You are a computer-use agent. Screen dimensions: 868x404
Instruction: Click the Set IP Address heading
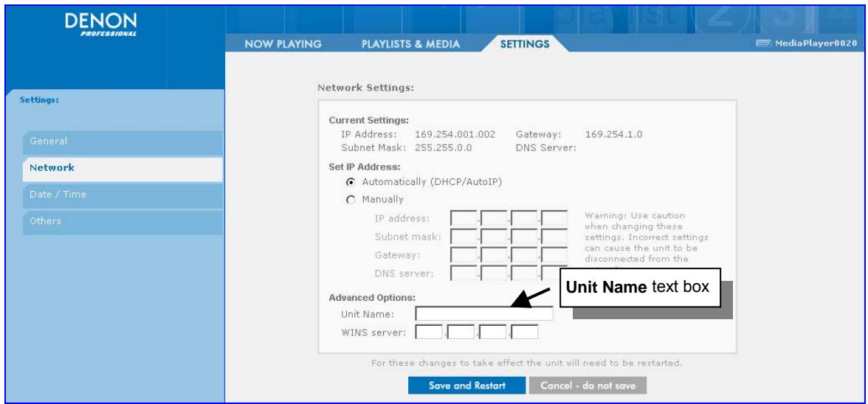click(365, 167)
